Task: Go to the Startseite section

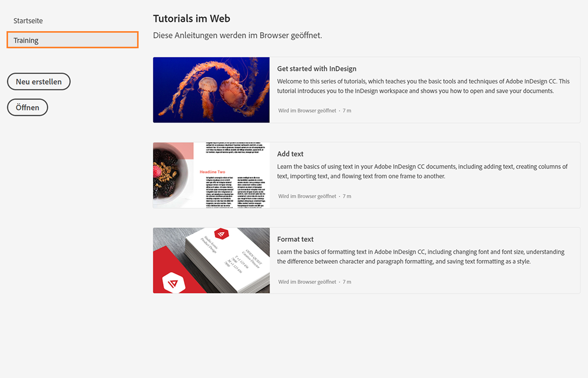Action: pos(28,21)
